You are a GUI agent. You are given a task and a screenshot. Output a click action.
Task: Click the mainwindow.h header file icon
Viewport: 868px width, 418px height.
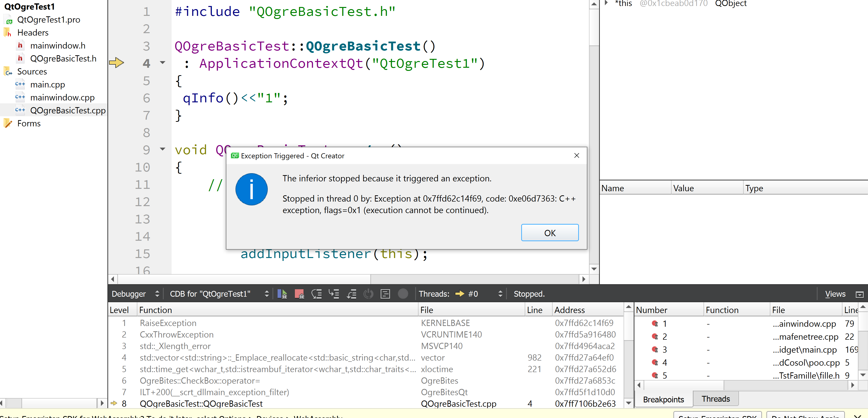click(20, 45)
